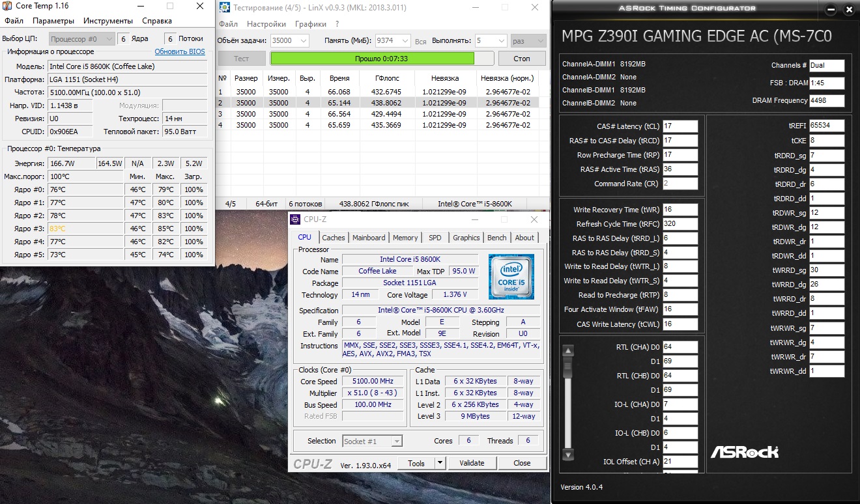Click the Невязка (норм.) column header in LinX
The image size is (860, 504).
pyautogui.click(x=508, y=78)
